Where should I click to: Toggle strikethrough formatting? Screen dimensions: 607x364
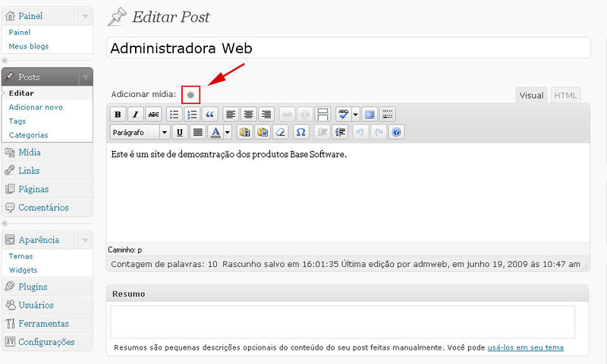pyautogui.click(x=154, y=115)
